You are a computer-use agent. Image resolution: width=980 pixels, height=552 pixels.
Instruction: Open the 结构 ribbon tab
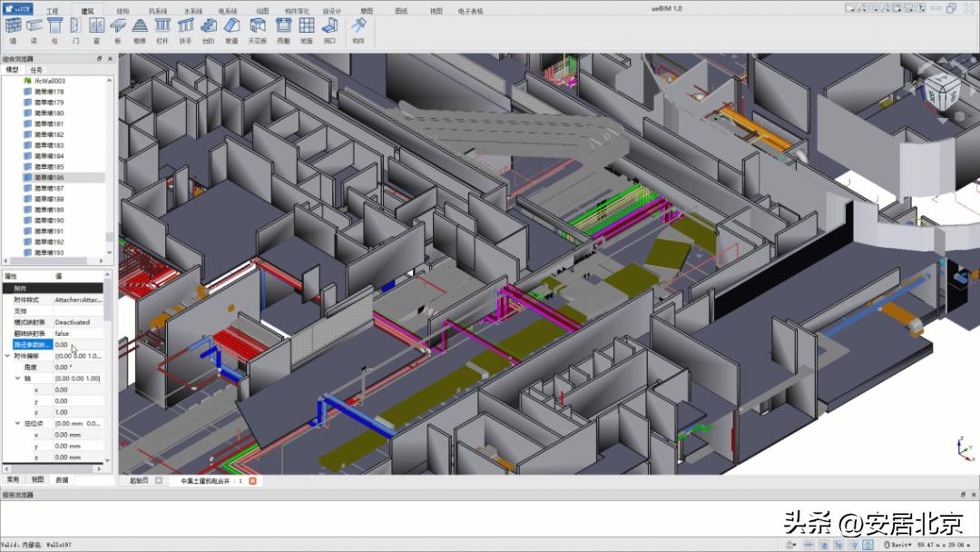point(122,11)
